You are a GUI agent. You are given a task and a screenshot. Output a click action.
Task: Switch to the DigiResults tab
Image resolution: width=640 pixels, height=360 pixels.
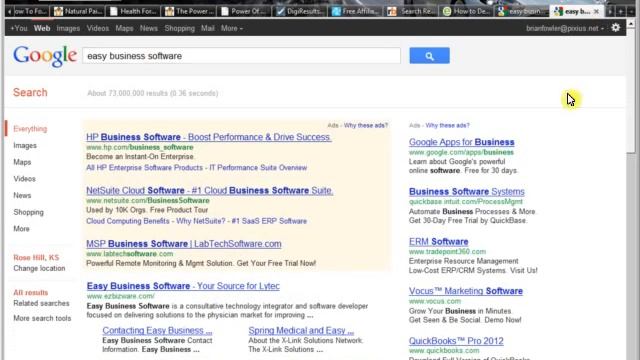pos(300,11)
